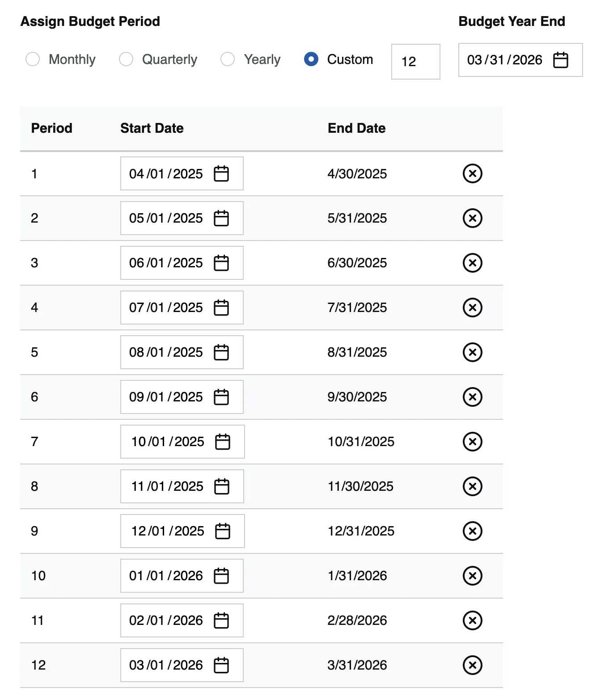Choose the Quarterly budget period option
Screen dimensions: 609x700
(x=126, y=59)
